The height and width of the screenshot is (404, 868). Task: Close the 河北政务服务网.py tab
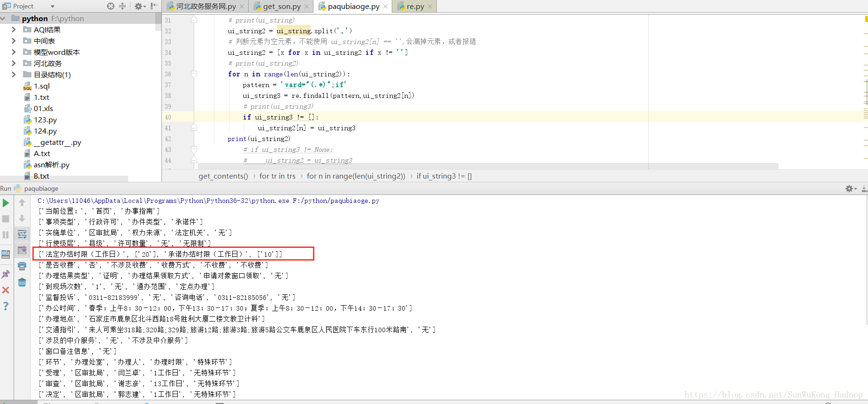coord(242,7)
